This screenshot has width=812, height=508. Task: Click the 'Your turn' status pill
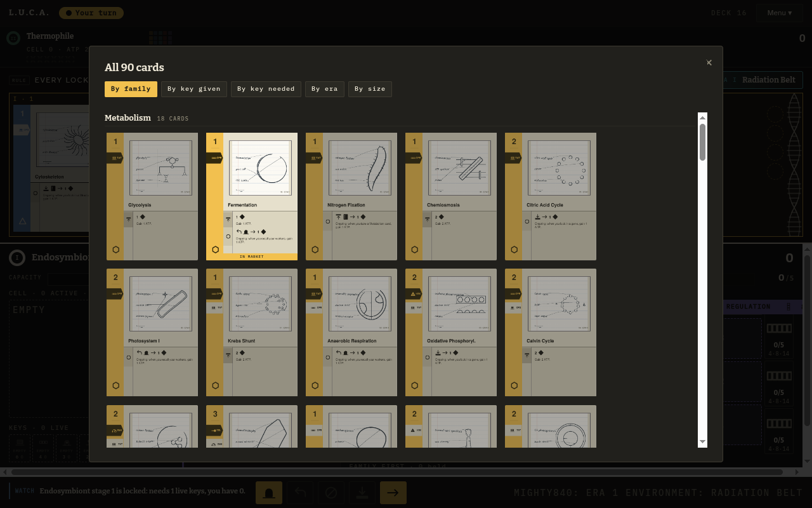click(91, 13)
